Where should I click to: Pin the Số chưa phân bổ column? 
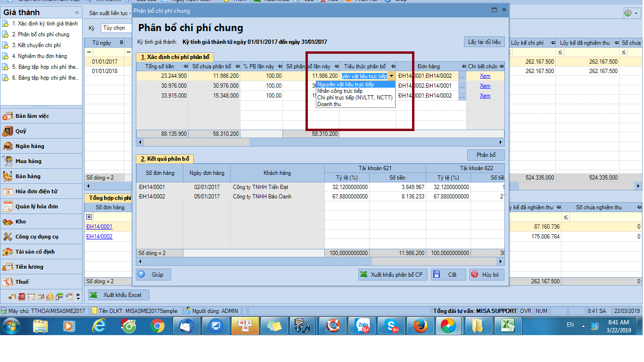[x=237, y=66]
